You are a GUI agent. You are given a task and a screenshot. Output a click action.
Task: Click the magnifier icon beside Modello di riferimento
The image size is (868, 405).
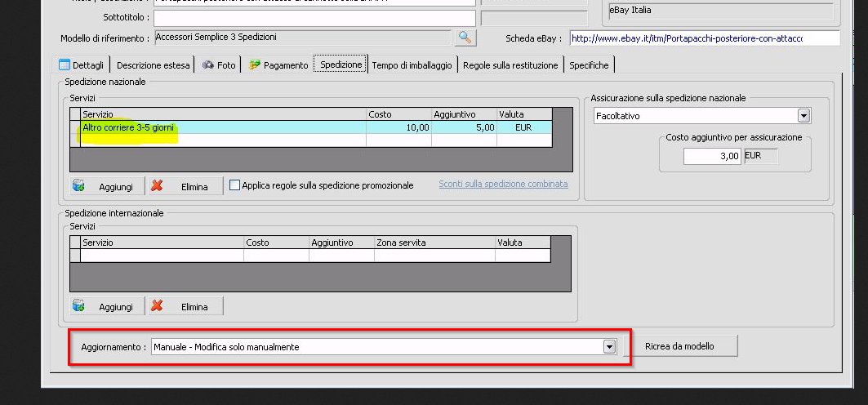coord(465,38)
